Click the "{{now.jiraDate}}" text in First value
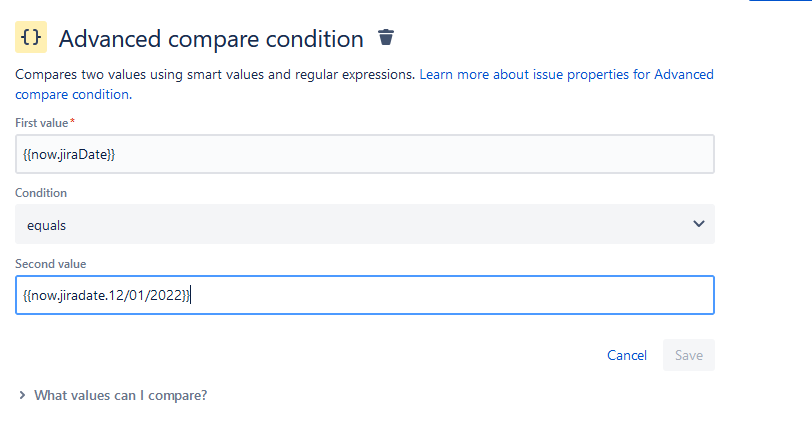 (x=70, y=154)
